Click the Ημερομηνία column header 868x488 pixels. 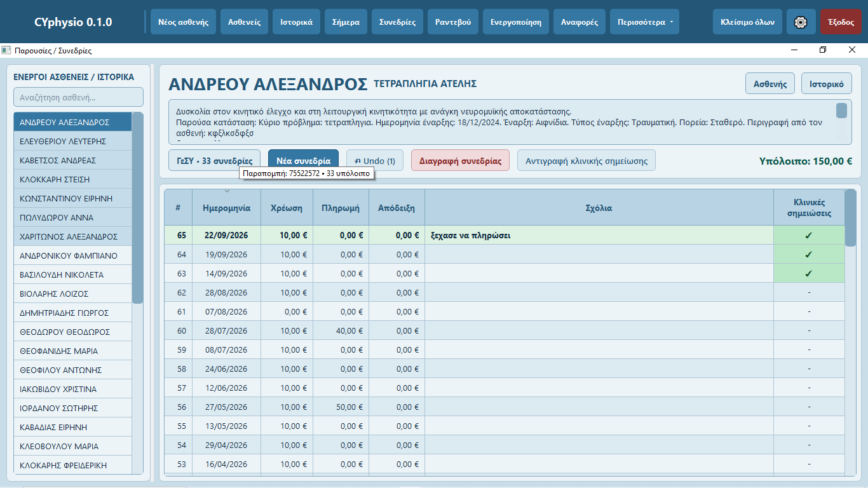coord(226,208)
